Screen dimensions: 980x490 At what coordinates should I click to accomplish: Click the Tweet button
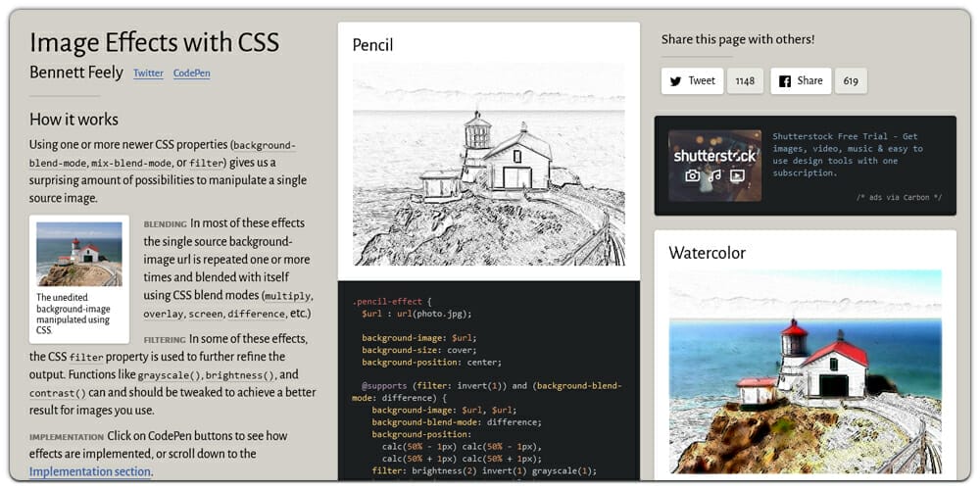(x=693, y=81)
